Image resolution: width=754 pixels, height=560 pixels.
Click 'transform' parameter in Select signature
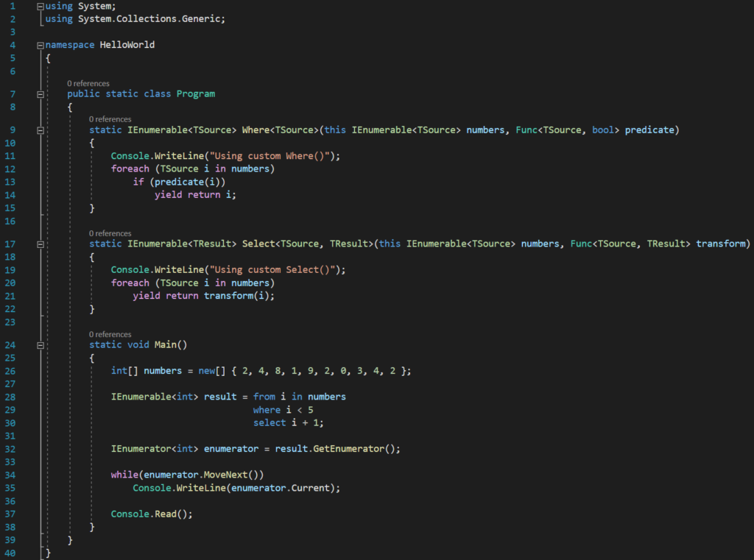(x=722, y=244)
